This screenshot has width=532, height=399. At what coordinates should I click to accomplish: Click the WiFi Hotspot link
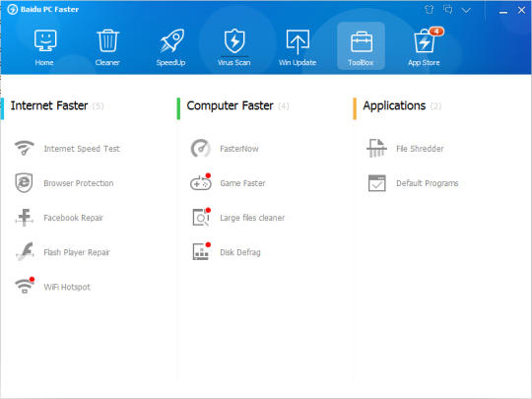click(67, 287)
